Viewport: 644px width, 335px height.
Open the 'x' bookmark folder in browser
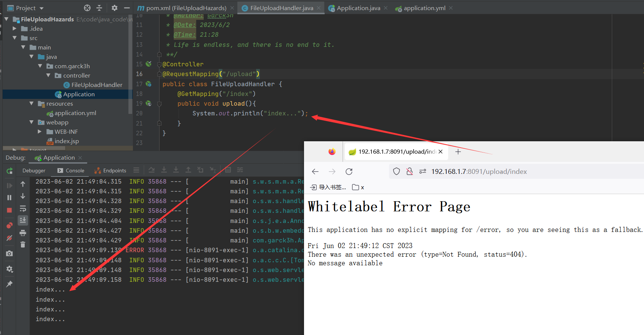click(358, 187)
